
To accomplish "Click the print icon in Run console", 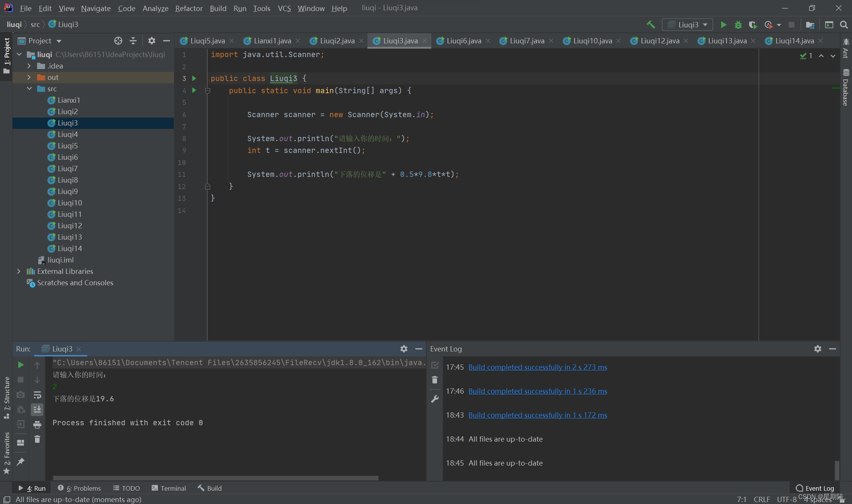I will point(37,425).
